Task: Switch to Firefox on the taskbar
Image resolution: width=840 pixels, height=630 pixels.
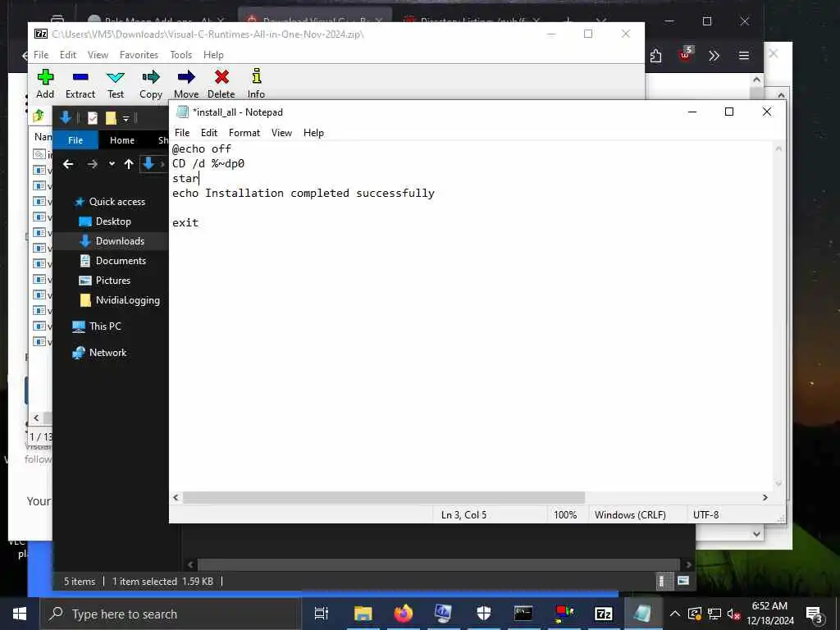Action: pos(403,614)
